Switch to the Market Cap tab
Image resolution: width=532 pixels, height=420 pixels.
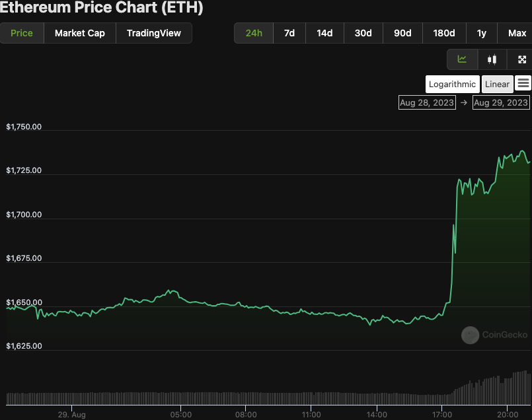[79, 33]
